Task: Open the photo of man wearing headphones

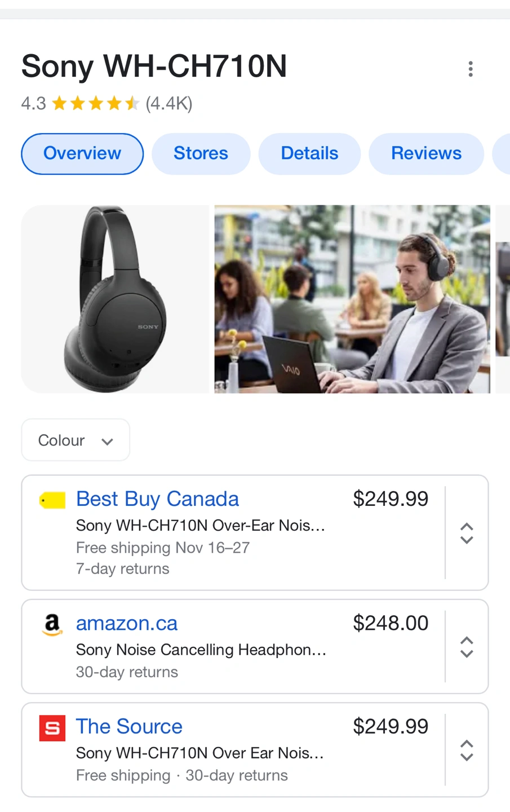Action: point(352,299)
